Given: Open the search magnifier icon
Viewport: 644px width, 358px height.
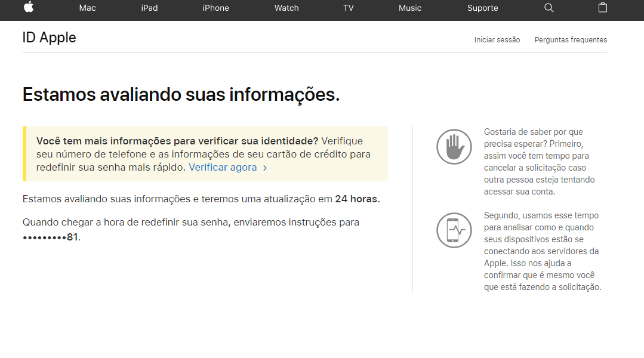Looking at the screenshot, I should coord(549,8).
